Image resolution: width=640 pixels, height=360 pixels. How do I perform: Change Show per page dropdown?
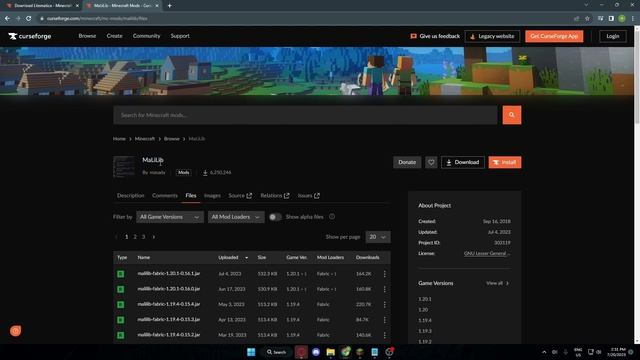[378, 237]
